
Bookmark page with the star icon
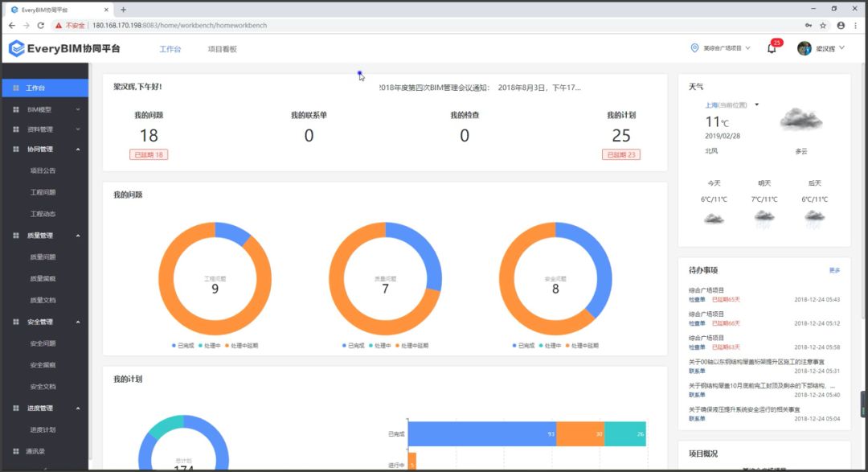coord(823,26)
